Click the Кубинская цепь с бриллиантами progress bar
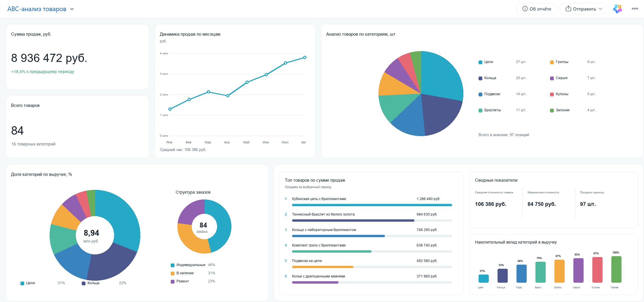 (x=372, y=205)
